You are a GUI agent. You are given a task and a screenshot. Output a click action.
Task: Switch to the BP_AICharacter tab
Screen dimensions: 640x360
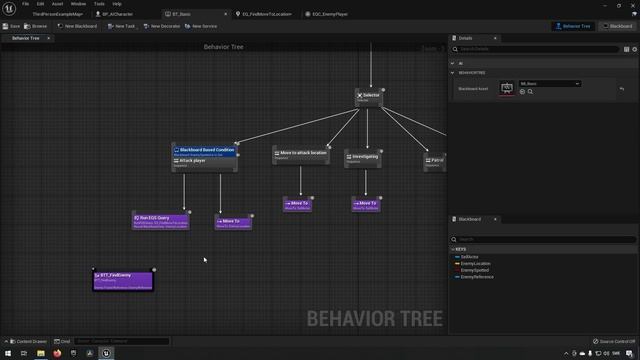point(114,14)
